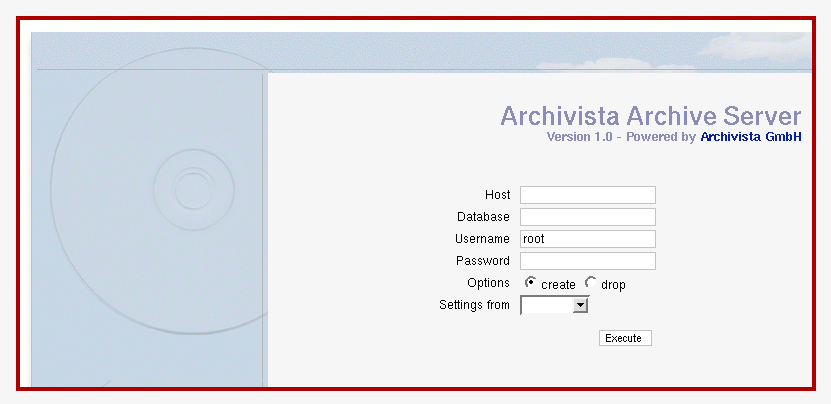Image resolution: width=831 pixels, height=404 pixels.
Task: Select the drop option radio button
Action: [x=590, y=283]
